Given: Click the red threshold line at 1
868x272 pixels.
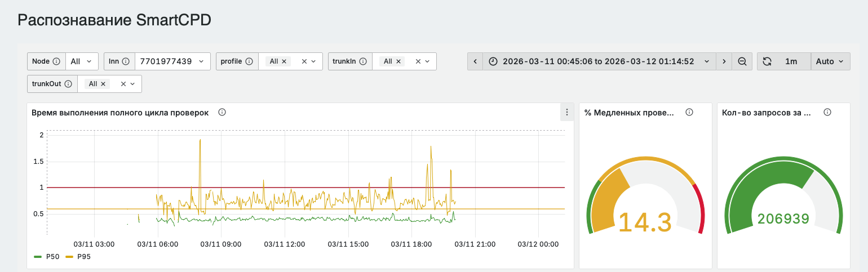Looking at the screenshot, I should pos(305,187).
